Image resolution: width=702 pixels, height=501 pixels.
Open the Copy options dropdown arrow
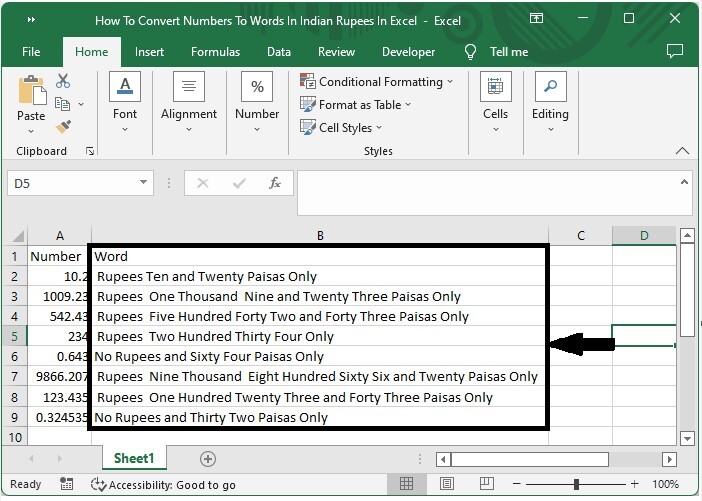[x=81, y=104]
